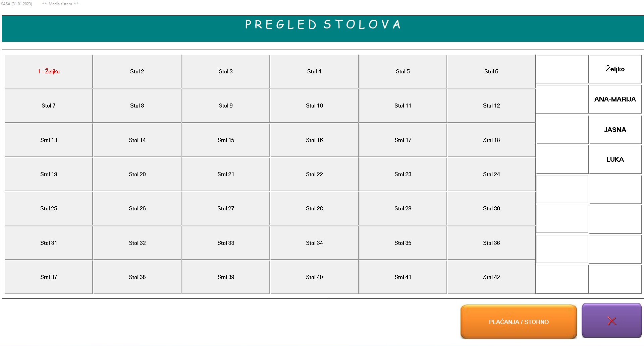
Task: Open the PLAĆANJA / STORNO screen
Action: coord(519,322)
